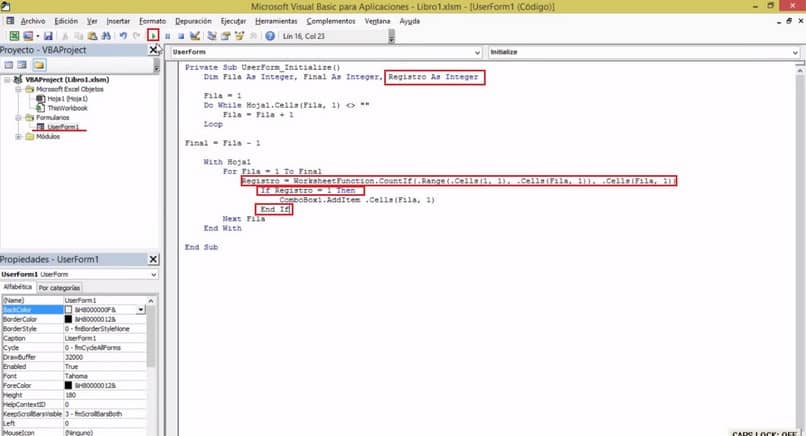This screenshot has height=436, width=806.
Task: Open the Ayuda menu
Action: click(x=410, y=21)
